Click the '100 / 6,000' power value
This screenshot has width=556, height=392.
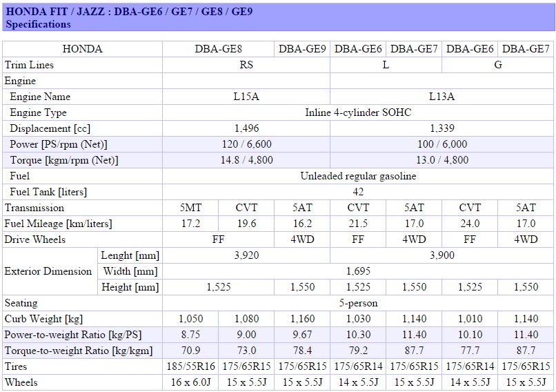coord(442,144)
